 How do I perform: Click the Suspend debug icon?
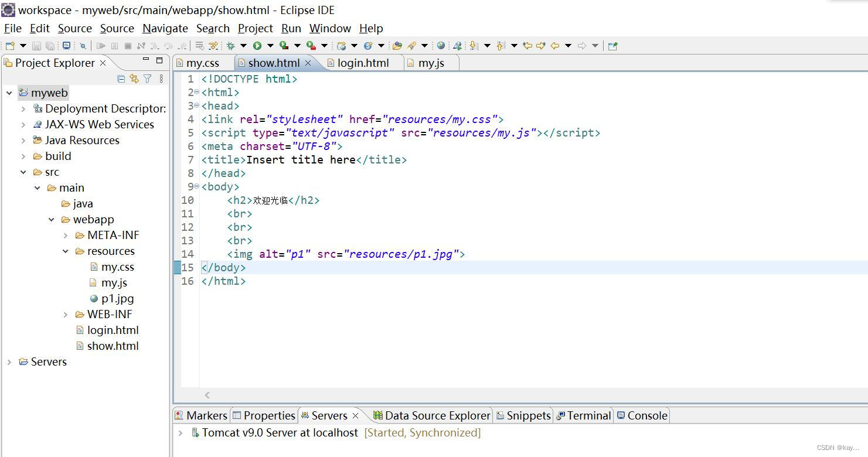(x=114, y=46)
